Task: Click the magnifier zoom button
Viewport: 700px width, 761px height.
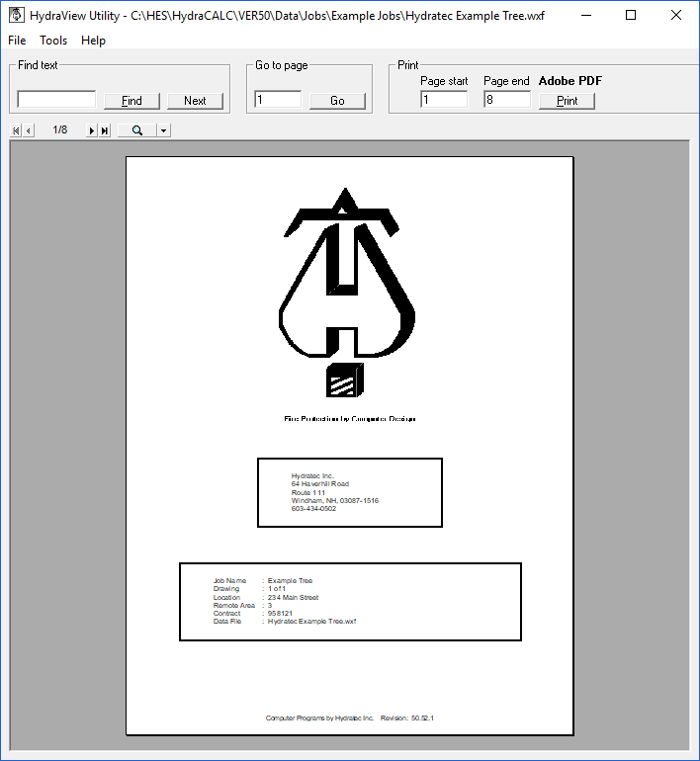Action: point(137,130)
